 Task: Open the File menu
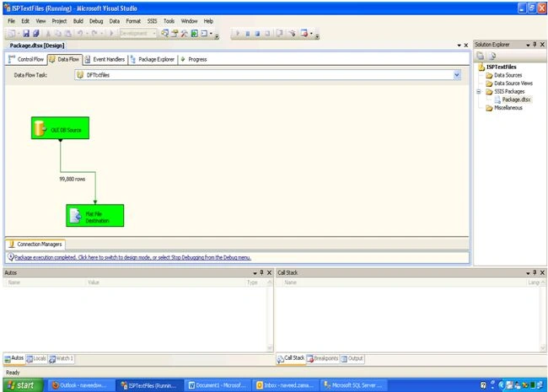(x=11, y=21)
